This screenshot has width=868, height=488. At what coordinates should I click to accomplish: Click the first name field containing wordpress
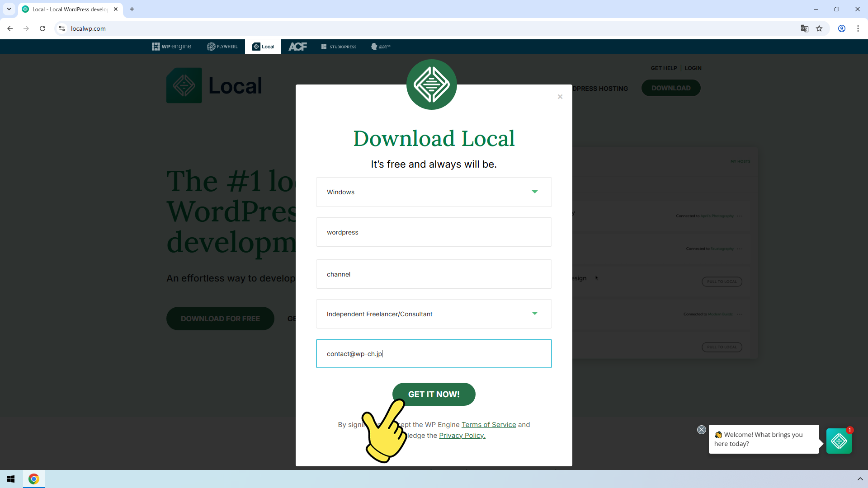434,232
